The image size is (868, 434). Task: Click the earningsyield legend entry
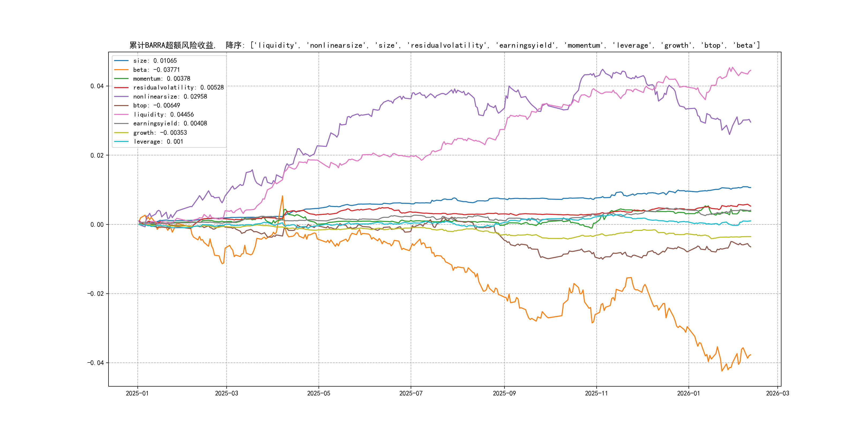170,124
